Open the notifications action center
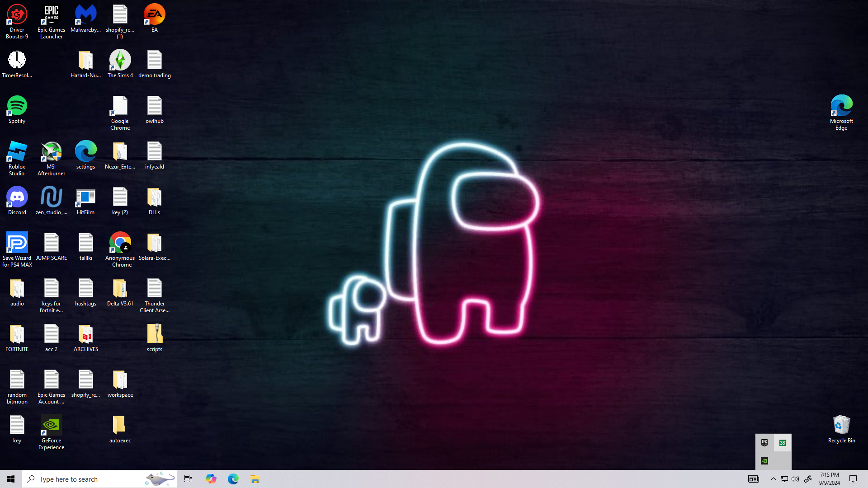Viewport: 868px width, 488px height. pos(853,479)
